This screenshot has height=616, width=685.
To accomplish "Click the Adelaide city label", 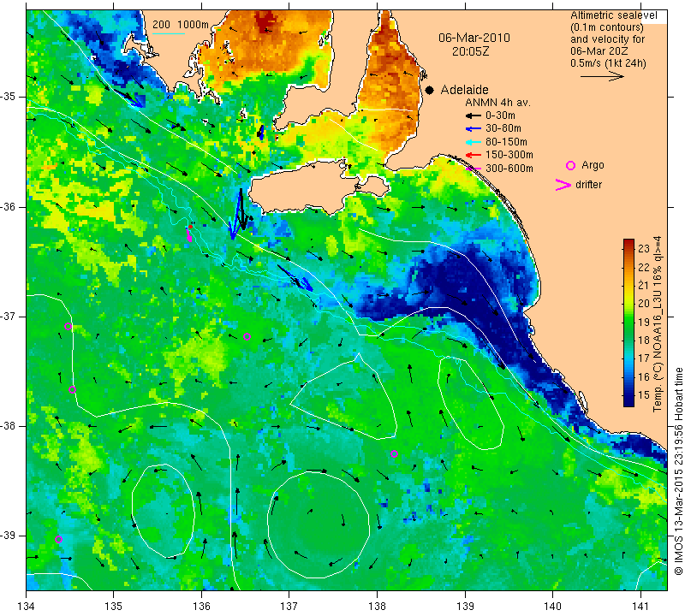I will (x=464, y=90).
